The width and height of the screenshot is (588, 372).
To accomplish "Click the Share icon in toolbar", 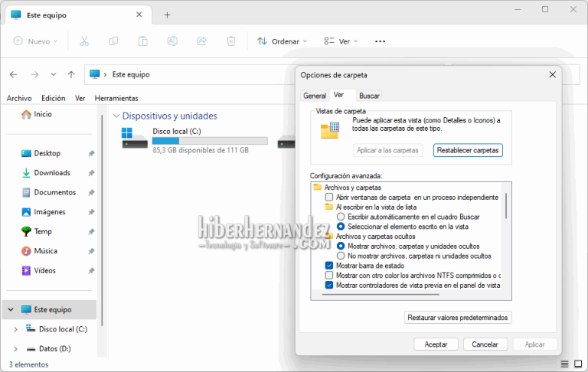I will (201, 41).
